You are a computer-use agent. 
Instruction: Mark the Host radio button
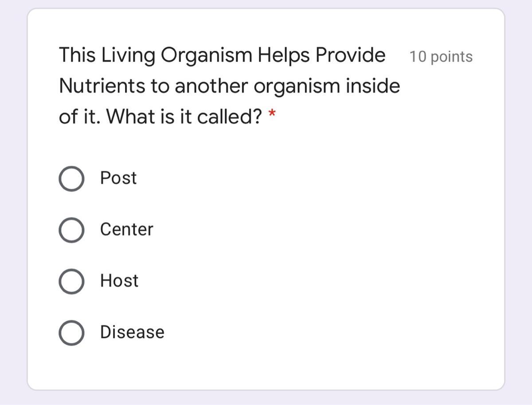click(x=71, y=282)
